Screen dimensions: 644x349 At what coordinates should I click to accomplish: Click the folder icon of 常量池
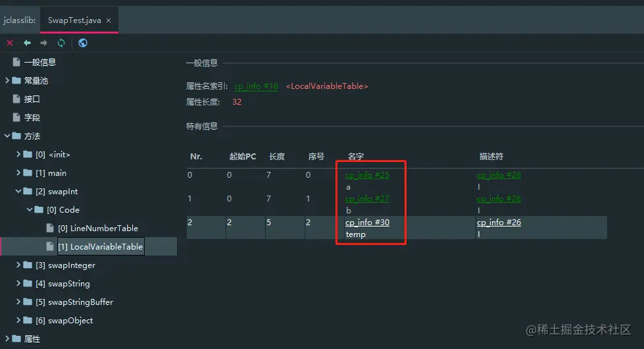(x=16, y=80)
